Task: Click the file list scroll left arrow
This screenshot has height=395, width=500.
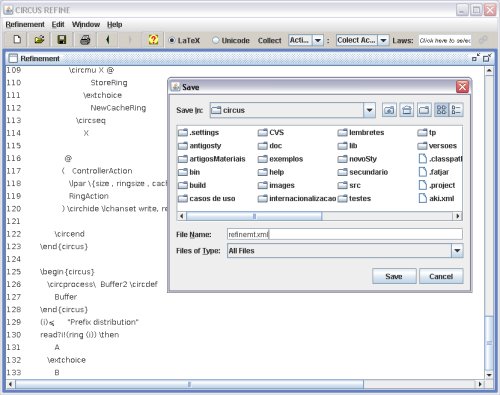Action: 181,216
